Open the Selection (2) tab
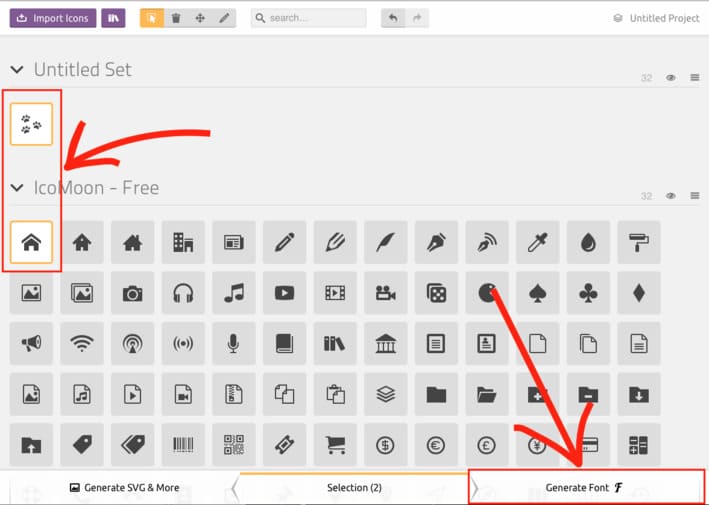The width and height of the screenshot is (709, 505). (x=354, y=488)
